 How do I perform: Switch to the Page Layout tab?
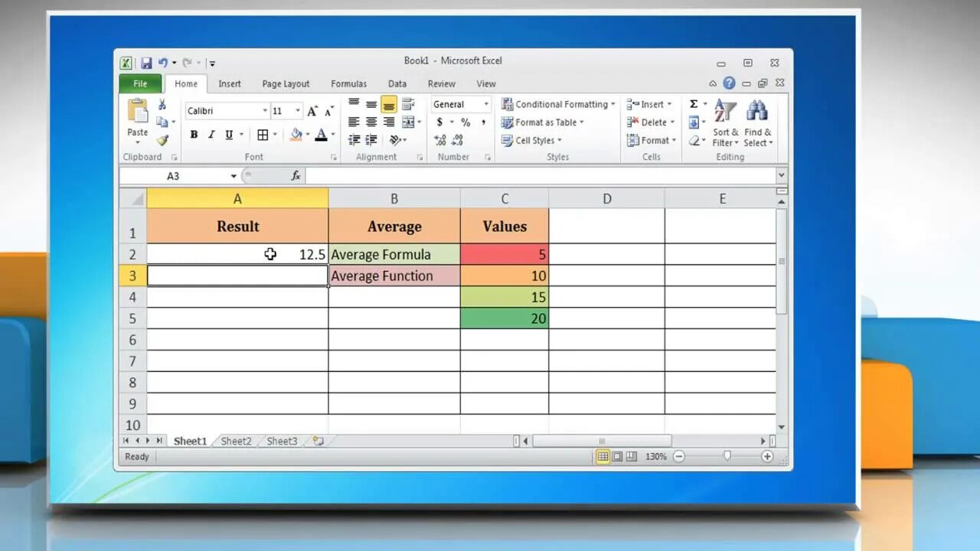pyautogui.click(x=286, y=83)
